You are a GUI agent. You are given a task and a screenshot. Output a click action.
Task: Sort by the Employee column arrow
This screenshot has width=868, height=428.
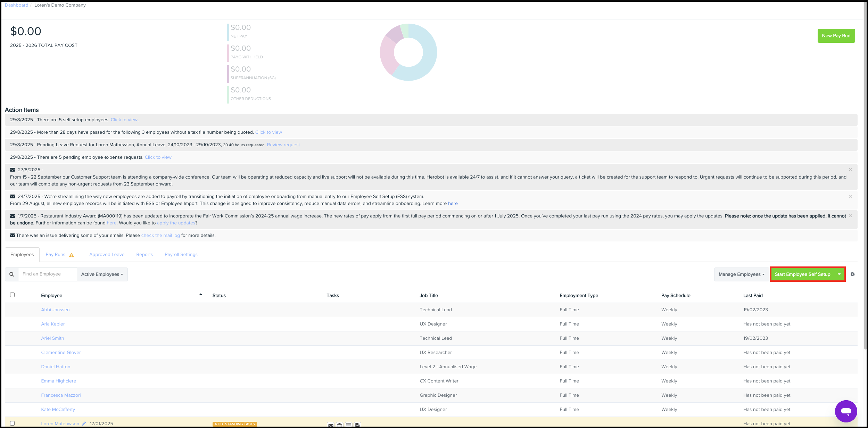tap(201, 295)
